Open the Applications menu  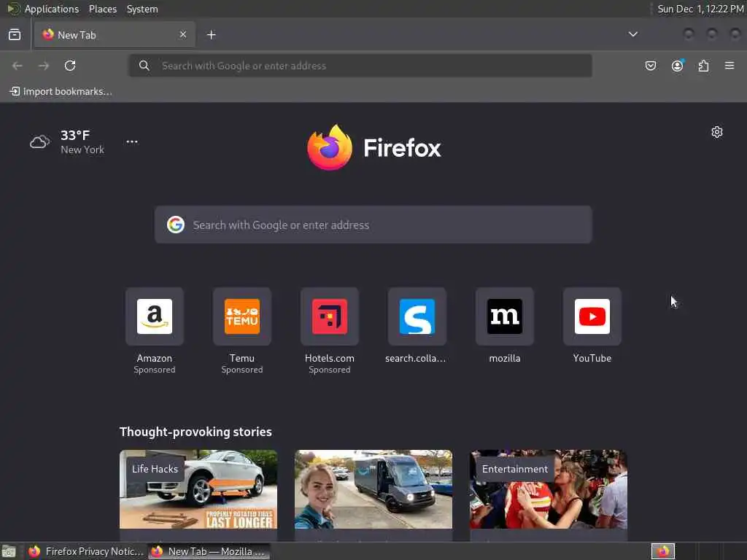click(52, 9)
